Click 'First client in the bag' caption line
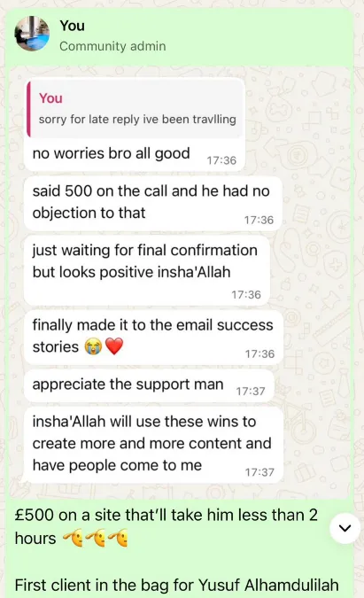The image size is (364, 598). pos(176,585)
